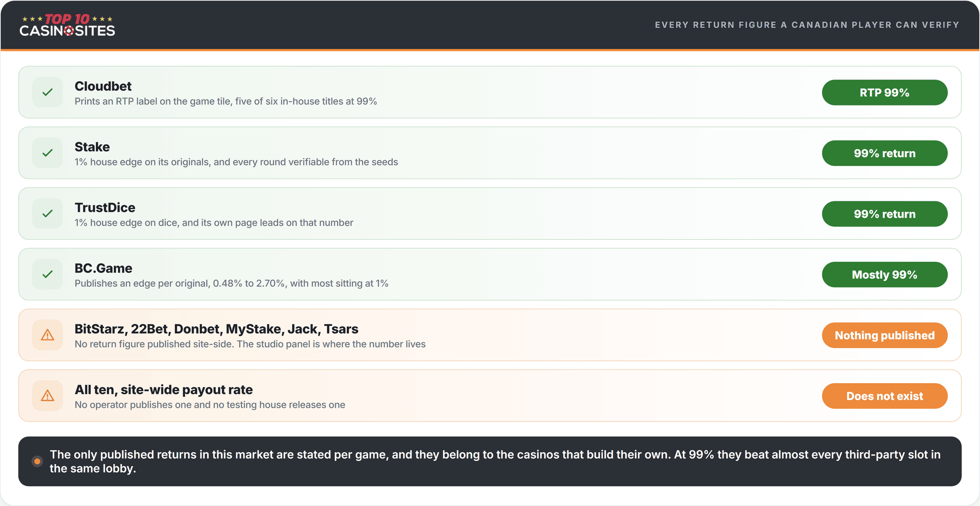Click the text 'No operator publishes one'
This screenshot has width=980, height=506.
[133, 405]
